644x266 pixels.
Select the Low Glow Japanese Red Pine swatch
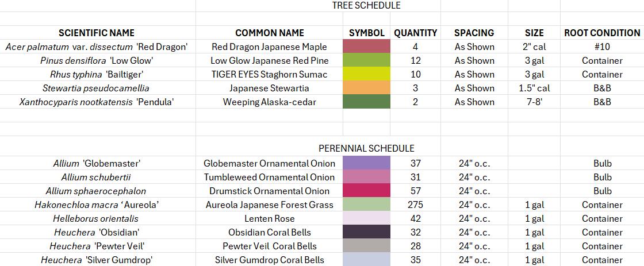(366, 60)
